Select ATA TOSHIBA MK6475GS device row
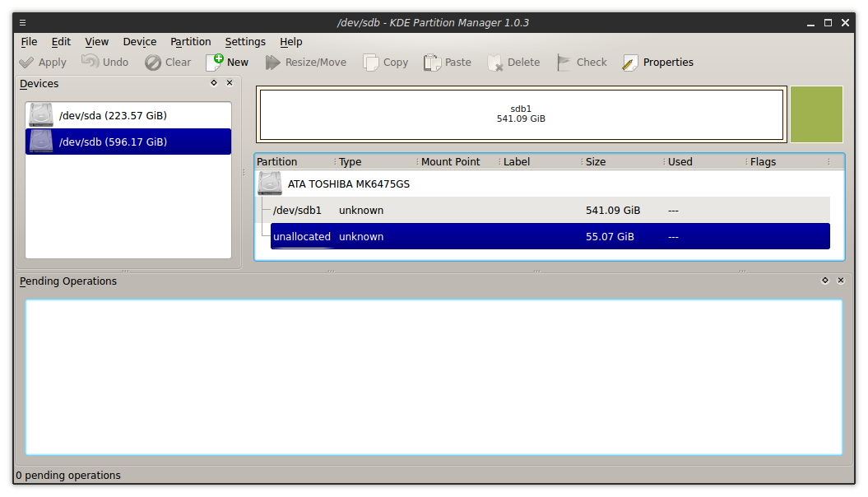 pos(543,183)
